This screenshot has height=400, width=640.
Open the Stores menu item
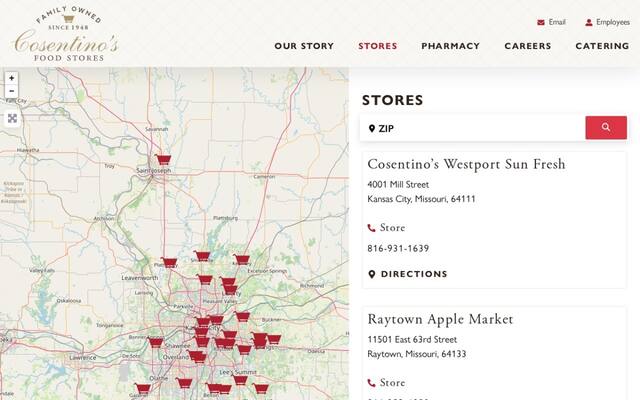coord(378,46)
